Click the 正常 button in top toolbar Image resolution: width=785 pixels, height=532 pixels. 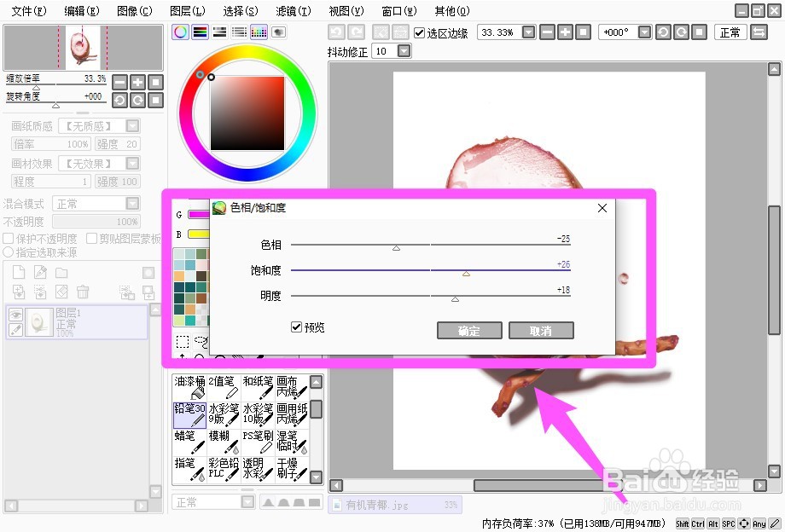tap(730, 32)
